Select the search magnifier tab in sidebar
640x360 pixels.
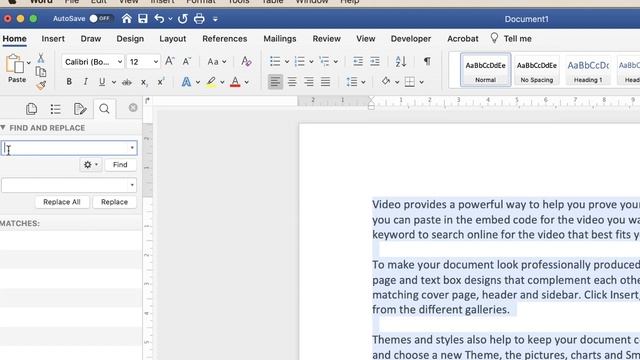coord(104,109)
